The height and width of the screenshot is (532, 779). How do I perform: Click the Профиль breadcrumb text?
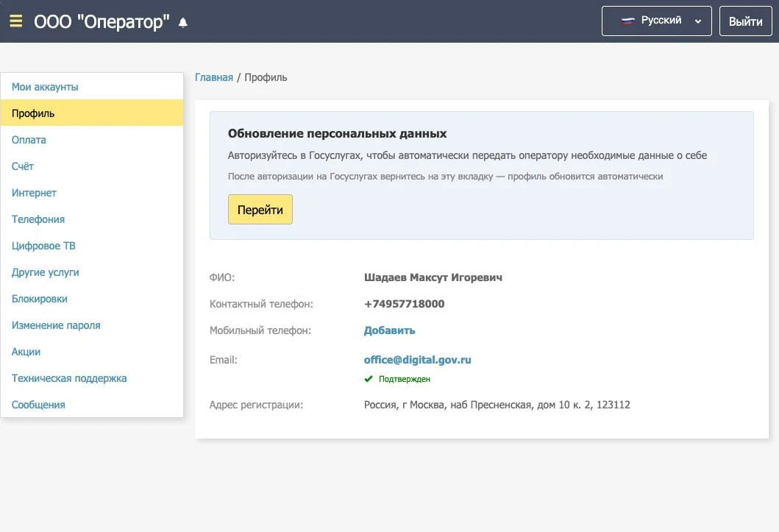coord(266,77)
